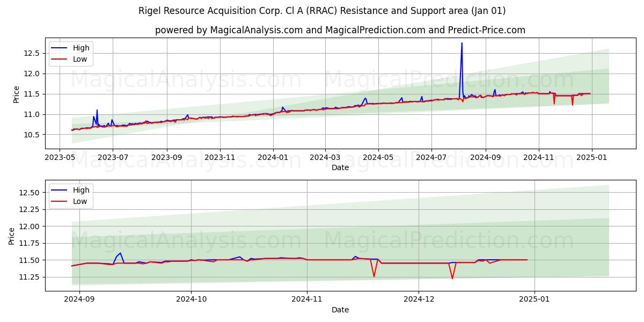Click the top chart 'Price' axis label

(x=16, y=94)
